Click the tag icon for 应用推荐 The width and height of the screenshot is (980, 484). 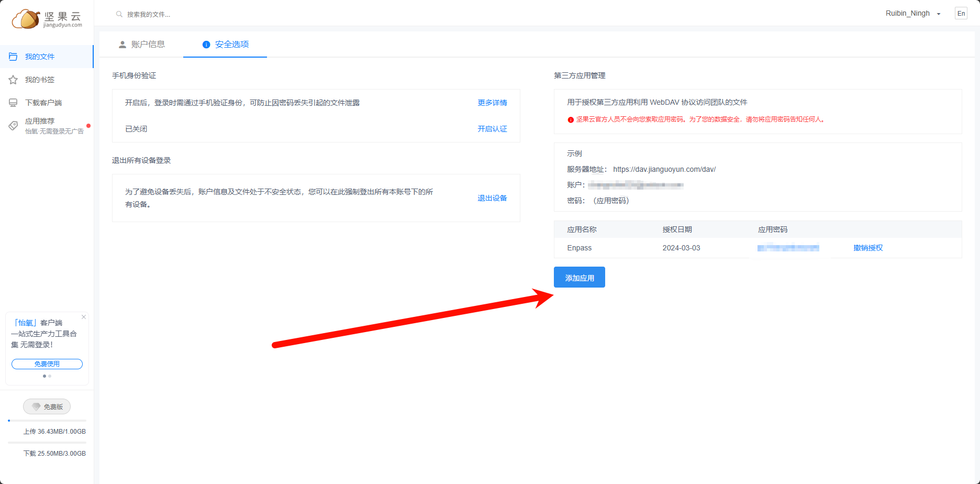tap(13, 126)
